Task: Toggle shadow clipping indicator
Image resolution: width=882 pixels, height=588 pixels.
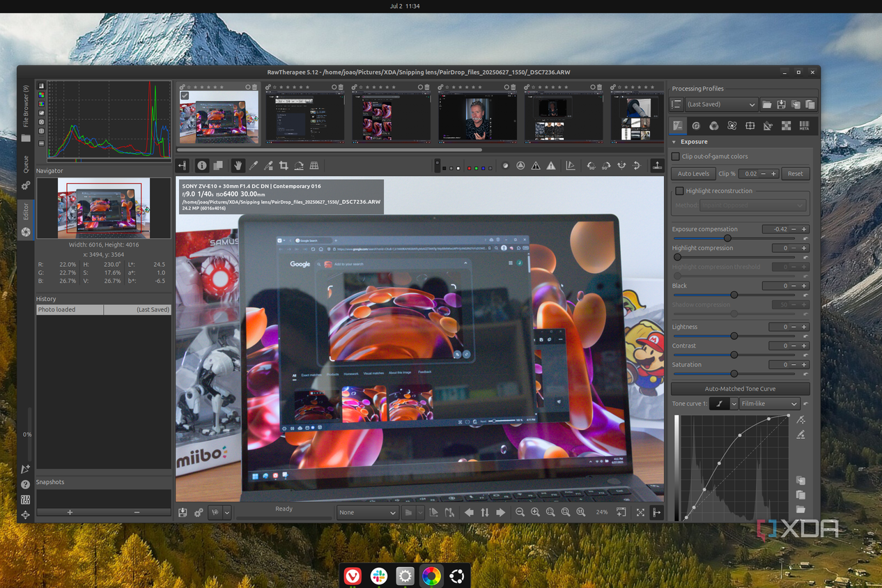Action: point(536,166)
